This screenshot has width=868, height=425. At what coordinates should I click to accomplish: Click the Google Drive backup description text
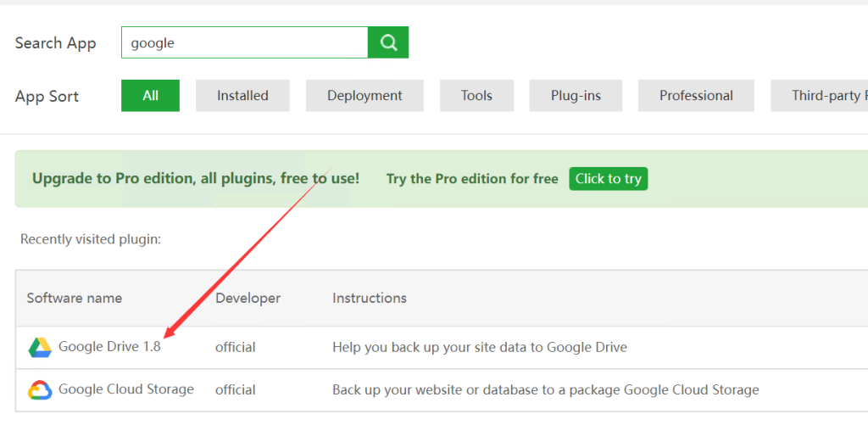point(480,348)
